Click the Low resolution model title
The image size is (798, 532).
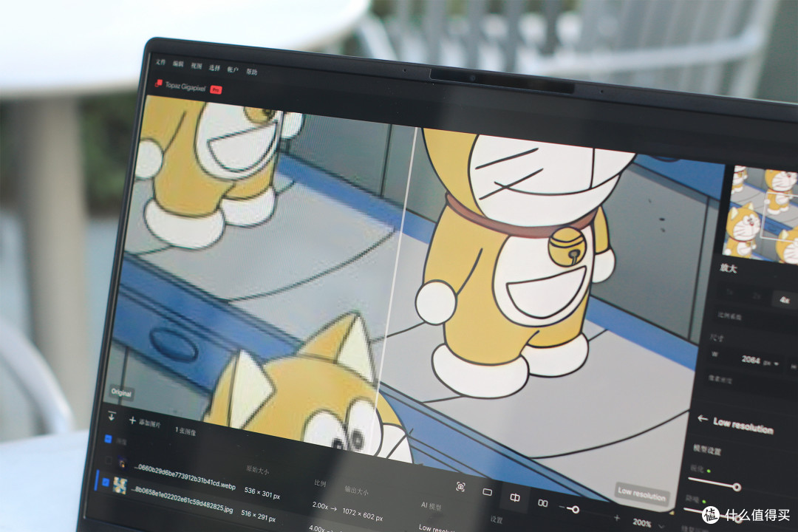click(743, 425)
